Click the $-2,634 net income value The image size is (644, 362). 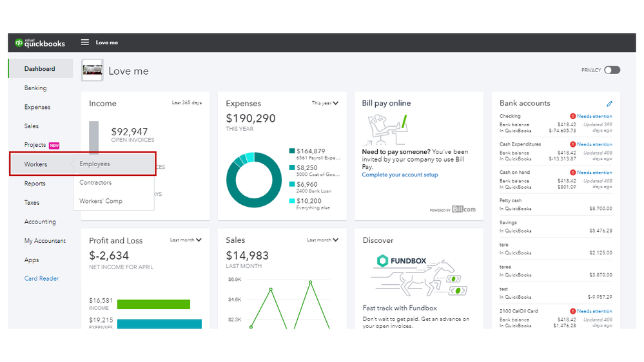[x=109, y=255]
